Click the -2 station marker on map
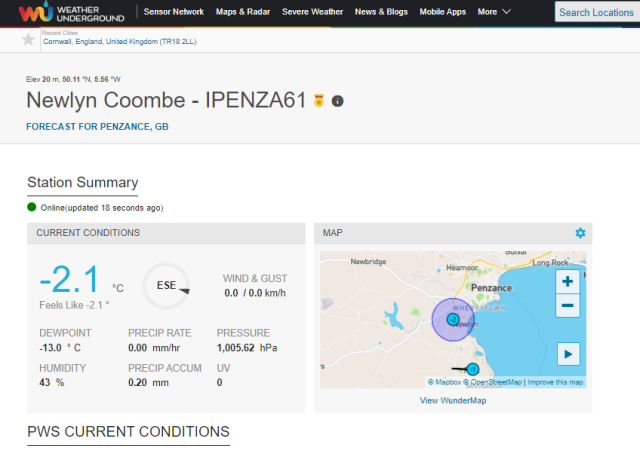This screenshot has width=640, height=451. click(x=453, y=320)
